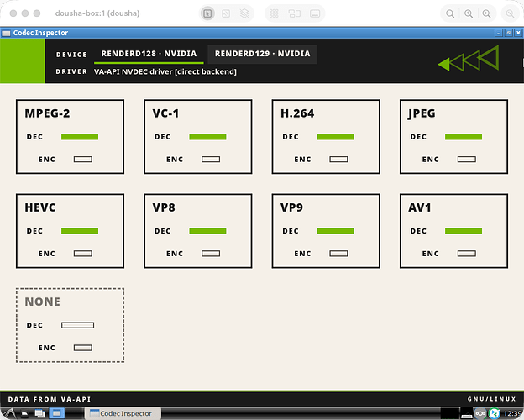
Task: Click the resize-screen icon beside the pointer tool
Action: coord(226,13)
